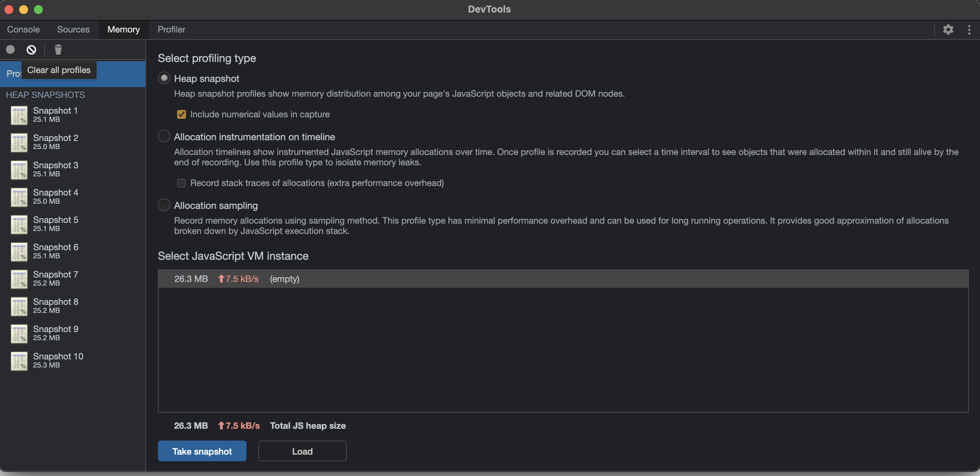Enable Record stack traces of allocations
Viewport: 980px width, 476px height.
click(182, 183)
